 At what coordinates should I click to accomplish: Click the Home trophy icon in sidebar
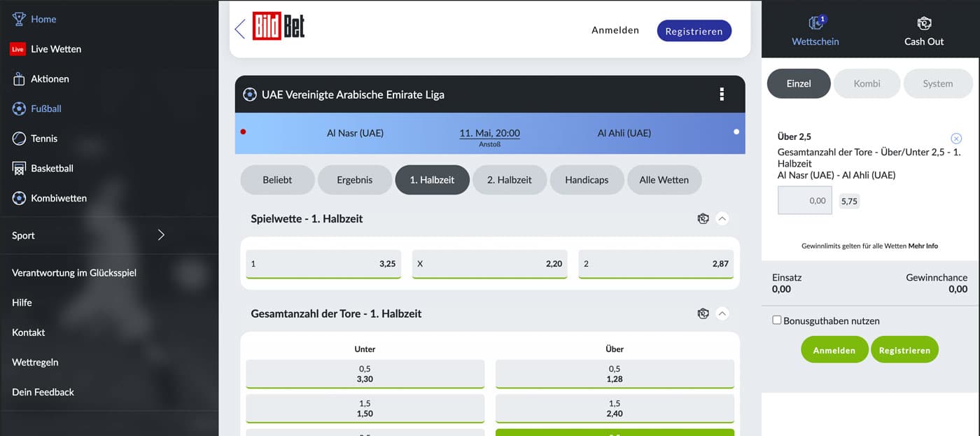(19, 19)
